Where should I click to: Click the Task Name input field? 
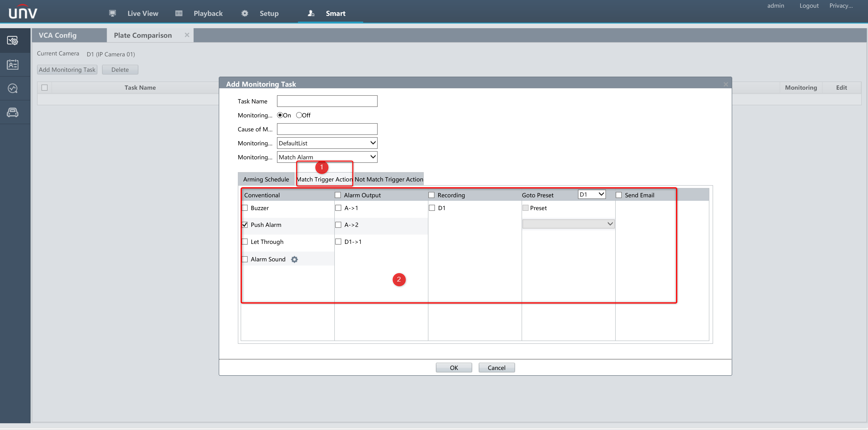(327, 101)
